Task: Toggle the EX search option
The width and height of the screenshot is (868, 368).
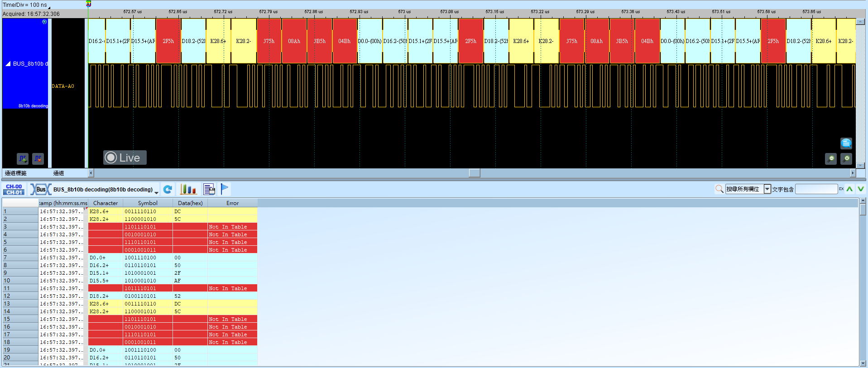Action: click(841, 189)
